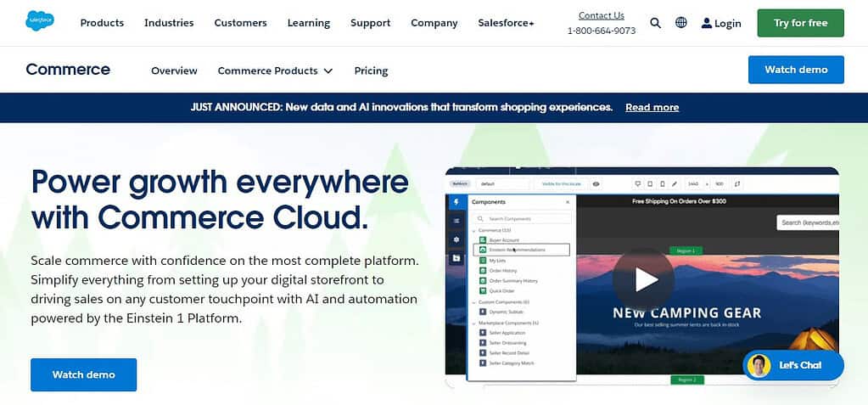Image resolution: width=868 pixels, height=405 pixels.
Task: Click the Login person icon
Action: (x=706, y=23)
